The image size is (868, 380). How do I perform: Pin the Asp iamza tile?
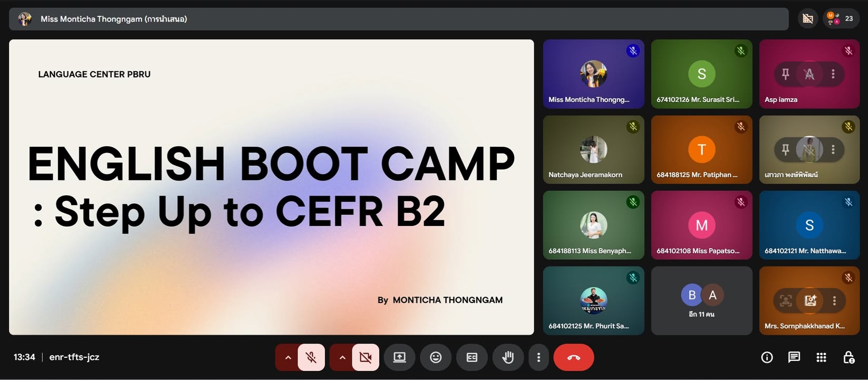[x=785, y=74]
